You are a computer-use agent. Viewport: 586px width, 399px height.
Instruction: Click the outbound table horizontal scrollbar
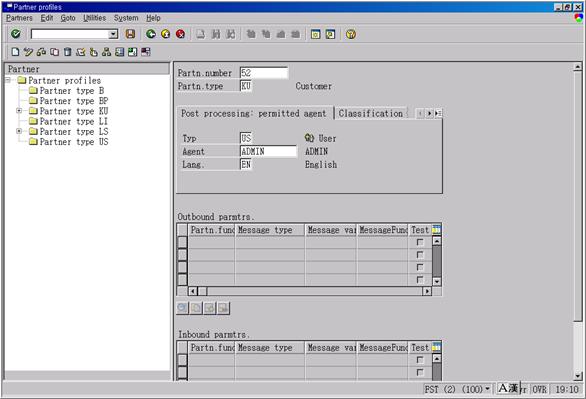click(309, 291)
